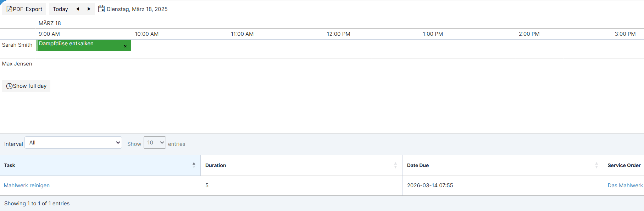Open the Interval dropdown
644x211 pixels.
[73, 143]
